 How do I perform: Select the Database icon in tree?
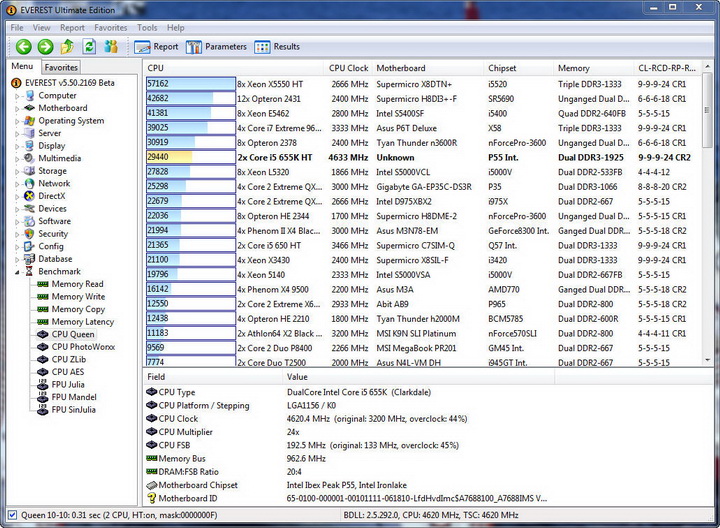30,259
